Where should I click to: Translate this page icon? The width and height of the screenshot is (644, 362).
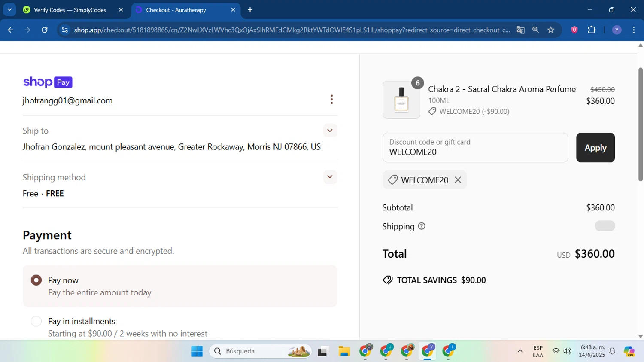coord(521,30)
